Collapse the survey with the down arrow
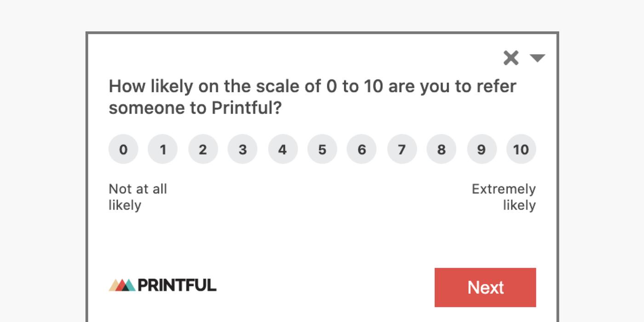 pos(537,58)
